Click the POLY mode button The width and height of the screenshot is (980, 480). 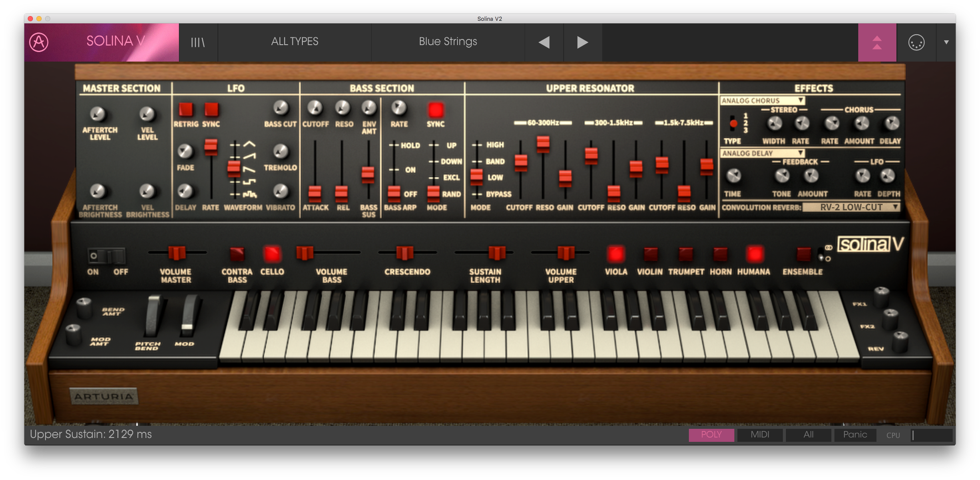click(711, 435)
